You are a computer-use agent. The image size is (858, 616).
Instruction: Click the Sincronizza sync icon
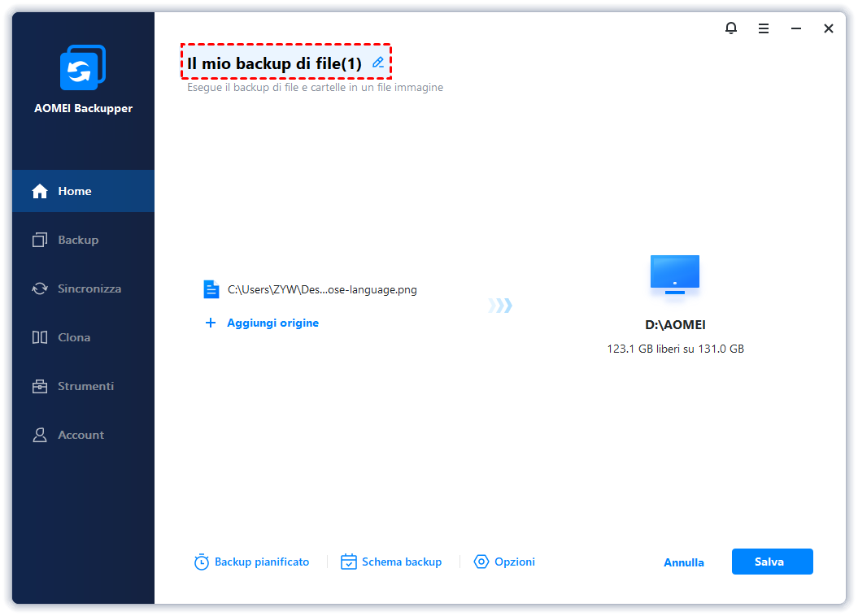40,288
